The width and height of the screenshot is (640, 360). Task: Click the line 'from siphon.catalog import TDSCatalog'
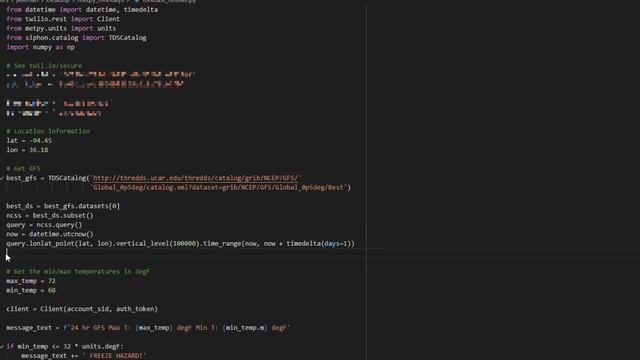76,38
